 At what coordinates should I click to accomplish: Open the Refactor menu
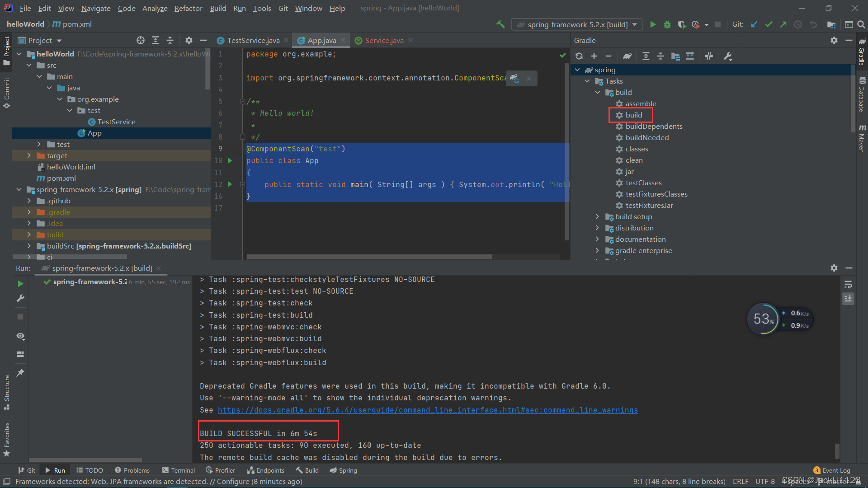click(x=188, y=8)
